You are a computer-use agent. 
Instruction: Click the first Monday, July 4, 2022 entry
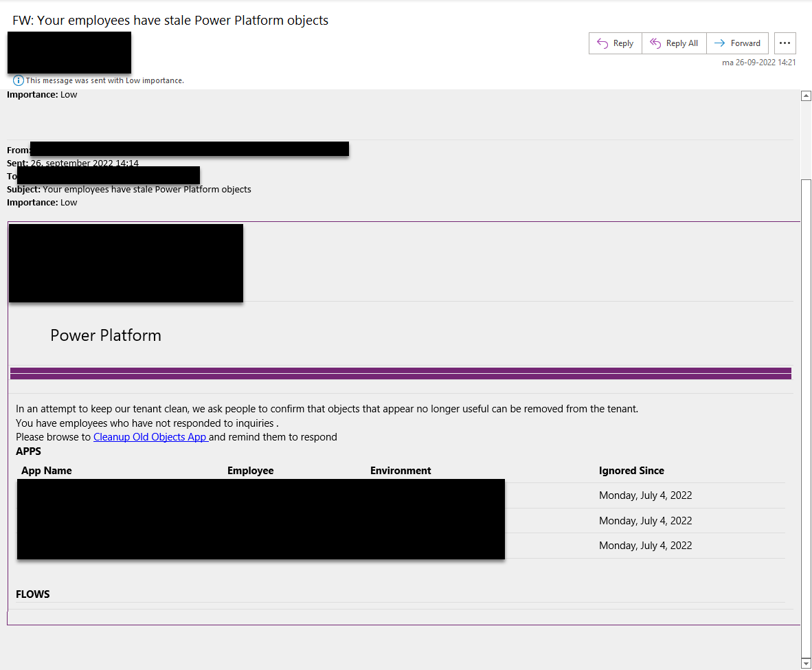click(x=645, y=495)
